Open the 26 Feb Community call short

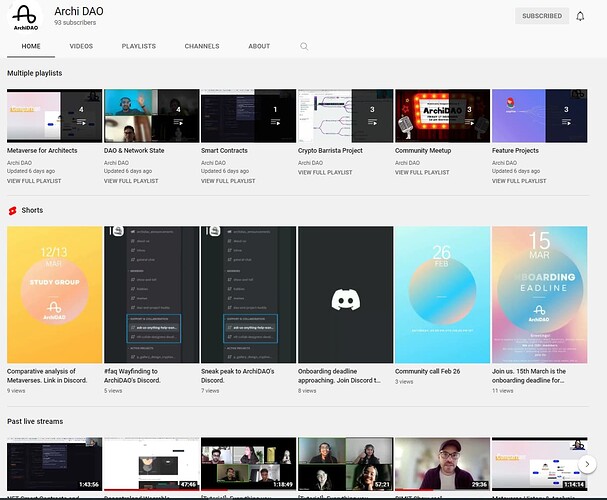(442, 295)
